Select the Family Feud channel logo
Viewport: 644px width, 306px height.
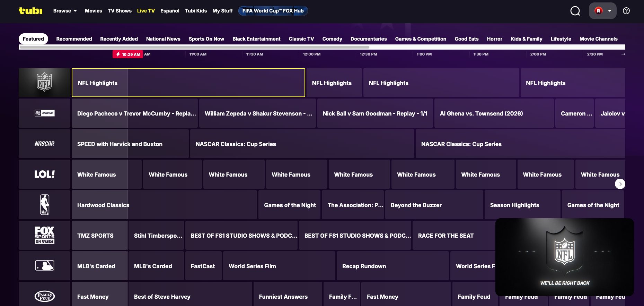44,294
